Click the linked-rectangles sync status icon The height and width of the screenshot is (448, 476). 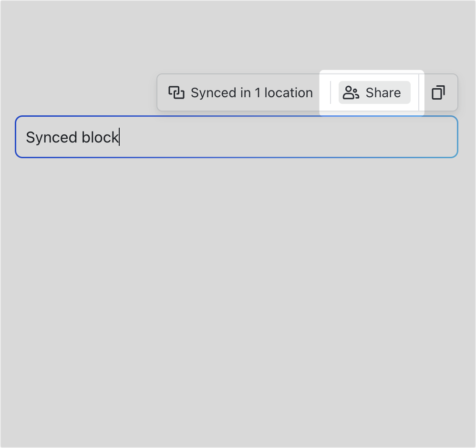(x=177, y=92)
